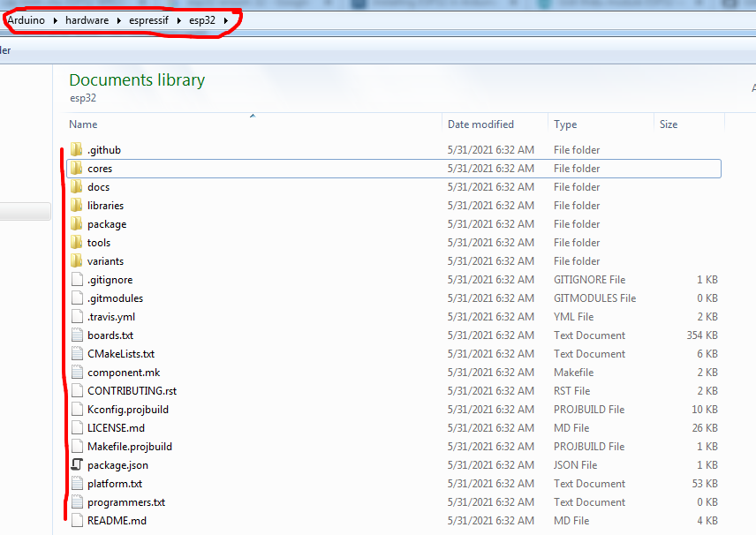The height and width of the screenshot is (535, 756).
Task: Click the Makefile type cell
Action: pyautogui.click(x=573, y=373)
